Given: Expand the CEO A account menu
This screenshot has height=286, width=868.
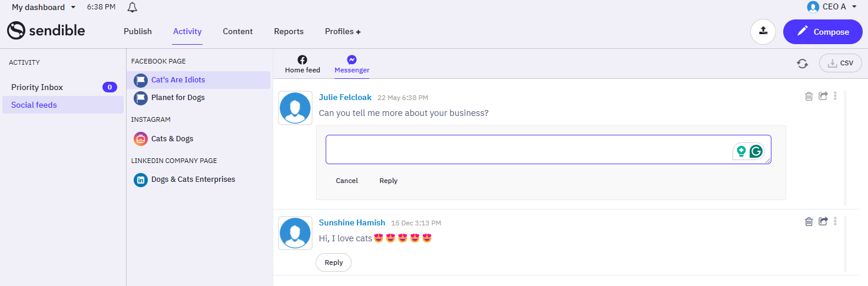Looking at the screenshot, I should point(831,6).
